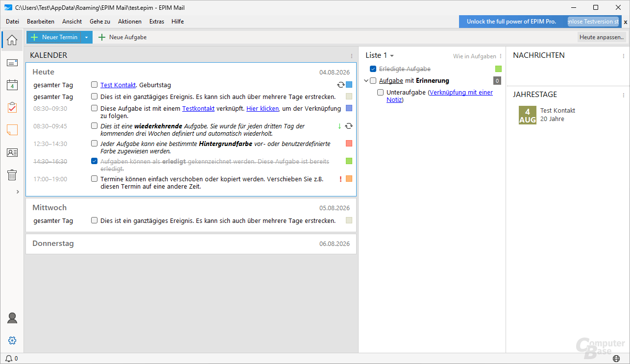Click the red high-priority exclamation mark
Image resolution: width=630 pixels, height=364 pixels.
coord(340,179)
